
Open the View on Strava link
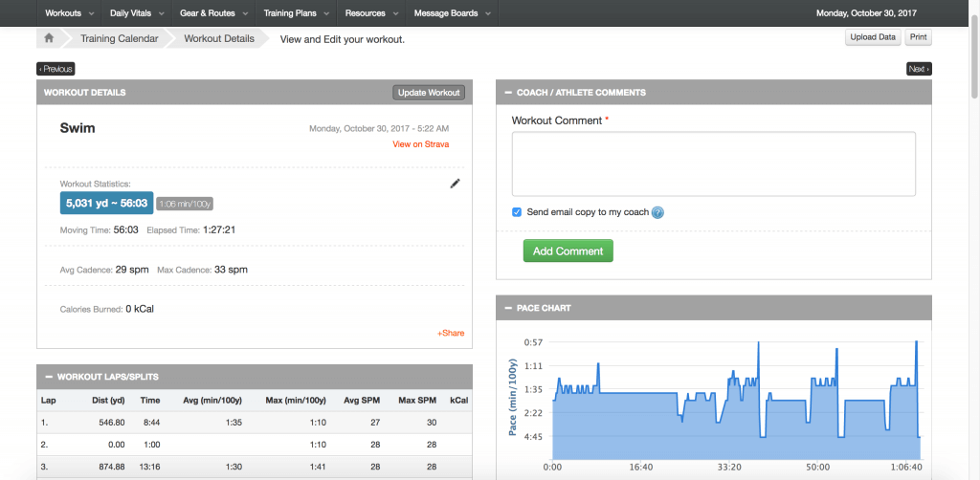click(x=420, y=144)
